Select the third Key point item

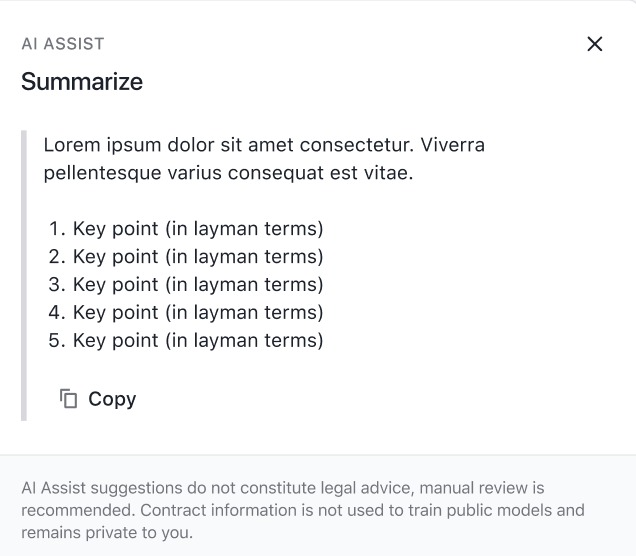(186, 285)
